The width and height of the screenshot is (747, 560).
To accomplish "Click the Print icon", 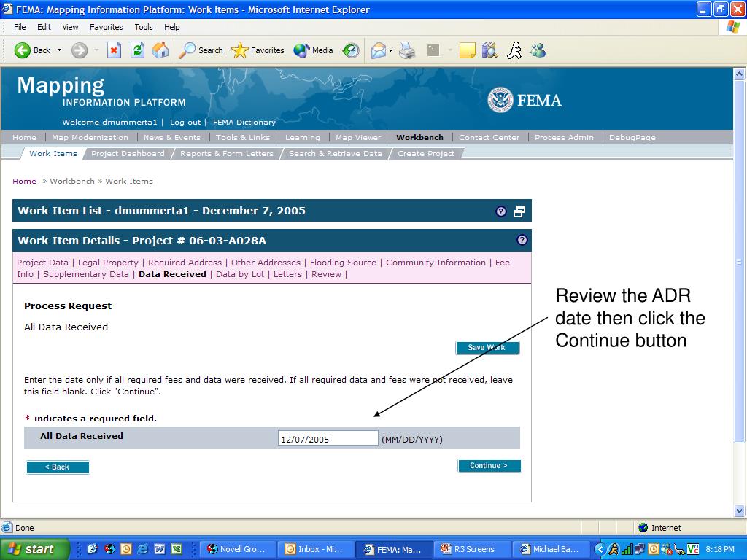I will [407, 50].
